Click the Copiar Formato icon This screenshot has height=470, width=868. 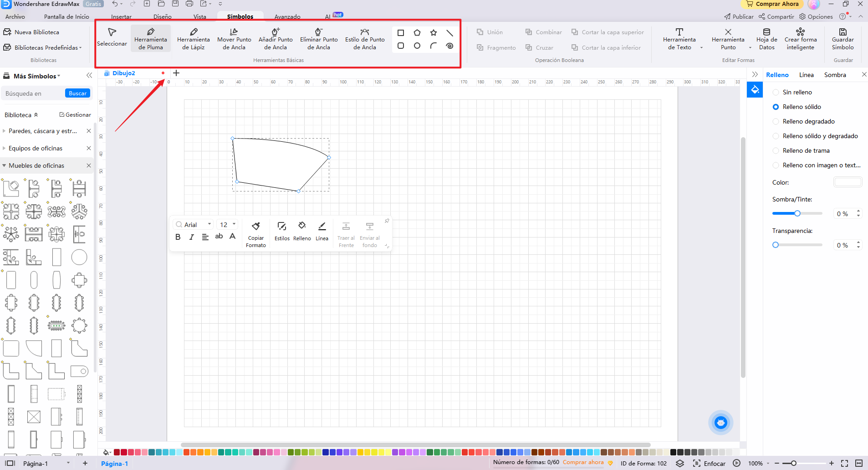[x=256, y=234]
